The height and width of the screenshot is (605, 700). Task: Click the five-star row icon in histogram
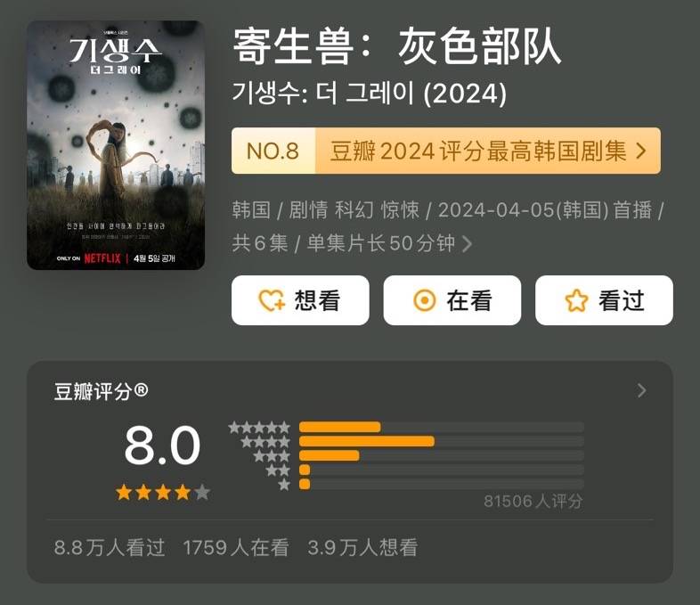pyautogui.click(x=259, y=428)
